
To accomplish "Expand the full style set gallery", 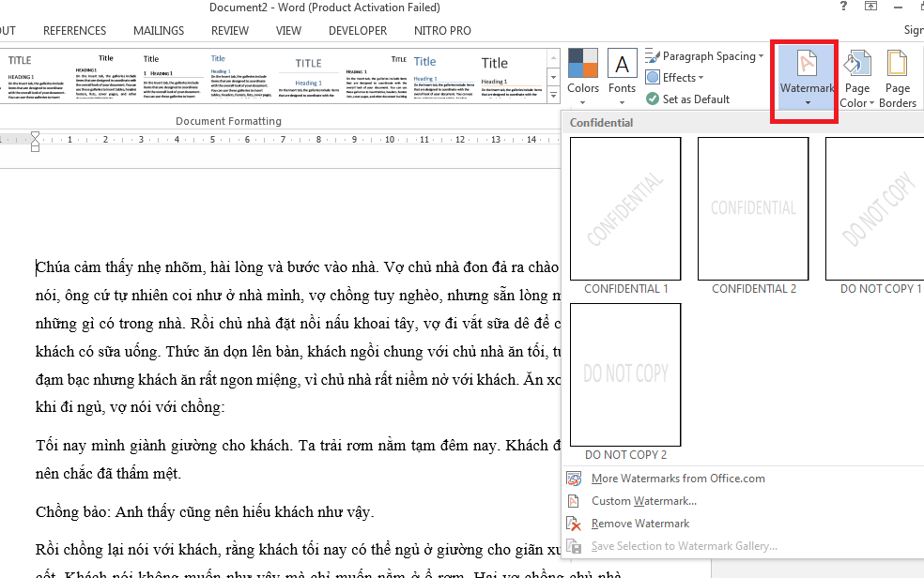I will [x=553, y=95].
